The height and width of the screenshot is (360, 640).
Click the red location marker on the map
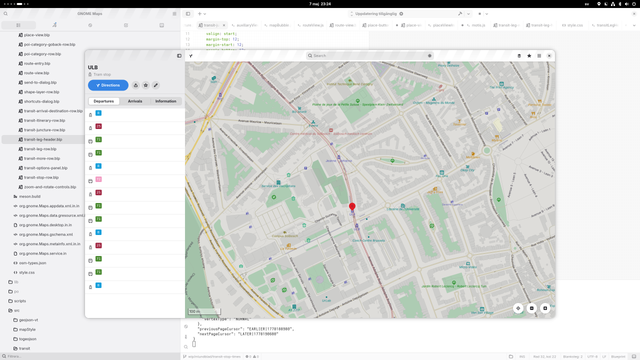(x=352, y=207)
